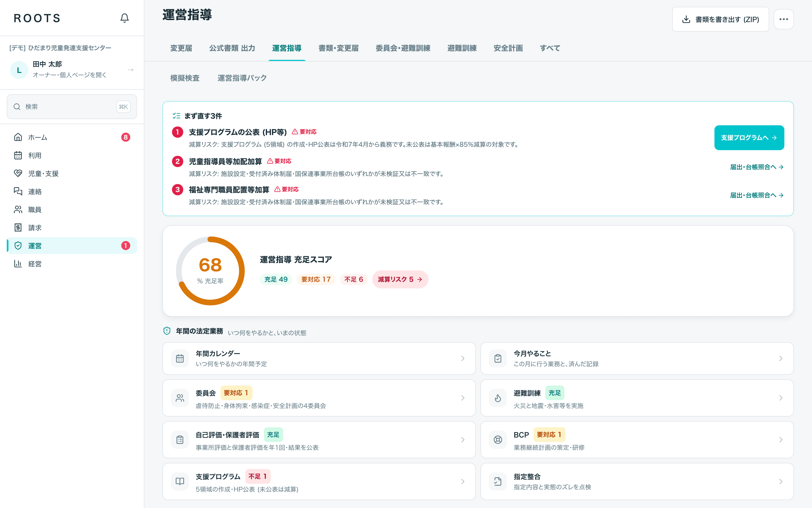Open the 委員会・避難訓練 tab
Image resolution: width=812 pixels, height=508 pixels.
403,48
